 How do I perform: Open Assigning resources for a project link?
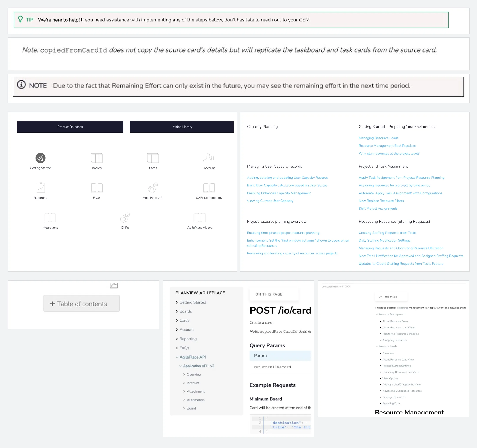pyautogui.click(x=394, y=185)
